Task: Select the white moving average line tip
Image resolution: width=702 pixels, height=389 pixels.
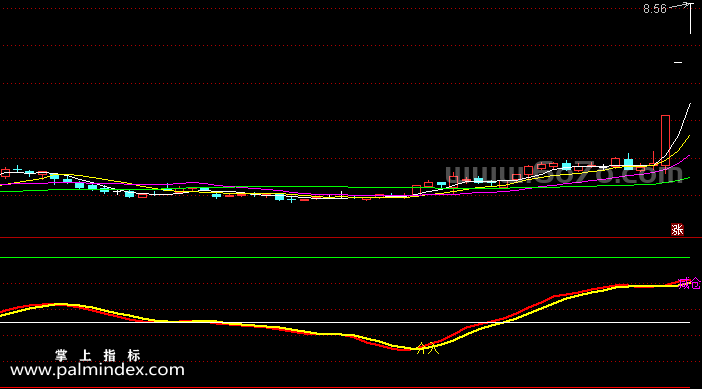Action: [689, 105]
